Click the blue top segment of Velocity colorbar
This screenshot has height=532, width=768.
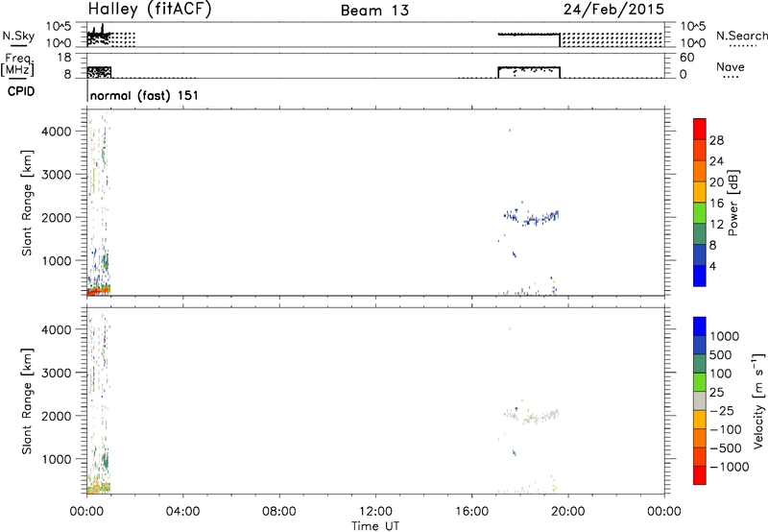coord(700,326)
